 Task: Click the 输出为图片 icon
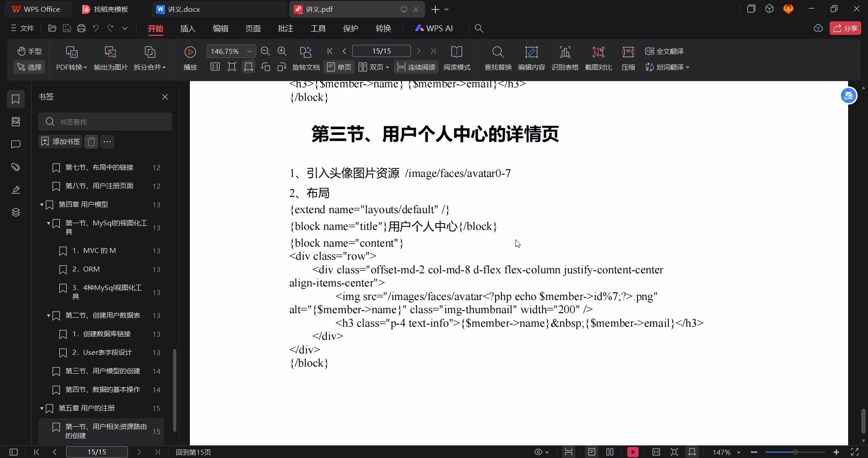[x=110, y=58]
